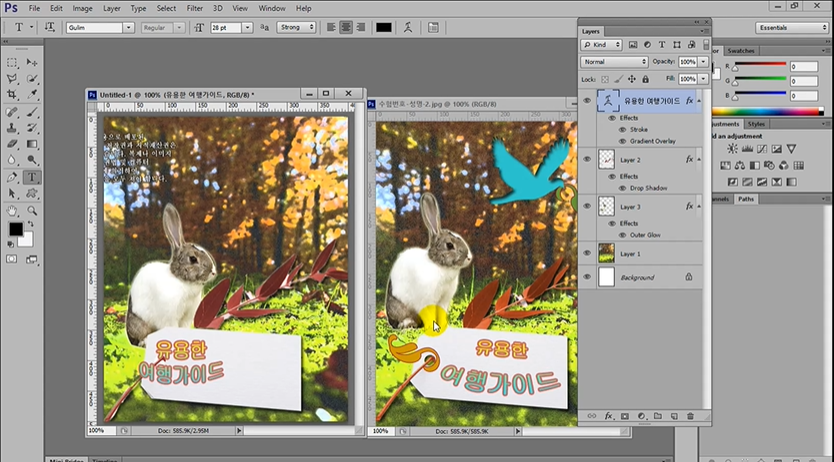The height and width of the screenshot is (462, 834).
Task: Toggle Stroke effect visibility
Action: pos(622,130)
